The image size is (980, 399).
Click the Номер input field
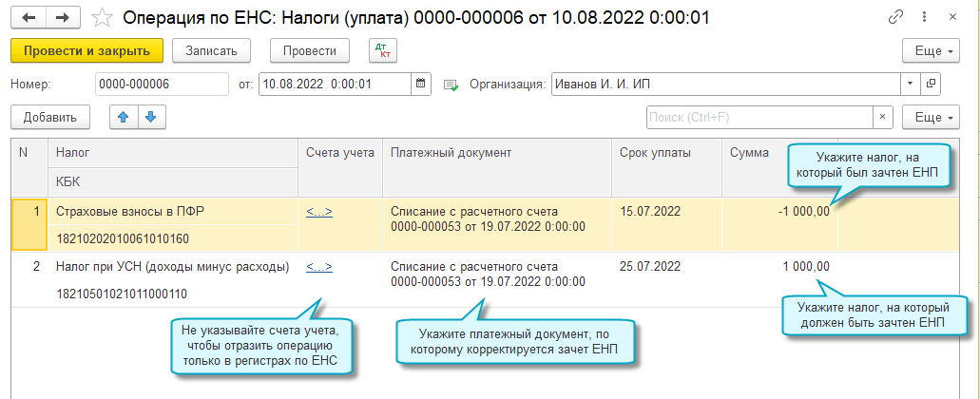[x=162, y=84]
